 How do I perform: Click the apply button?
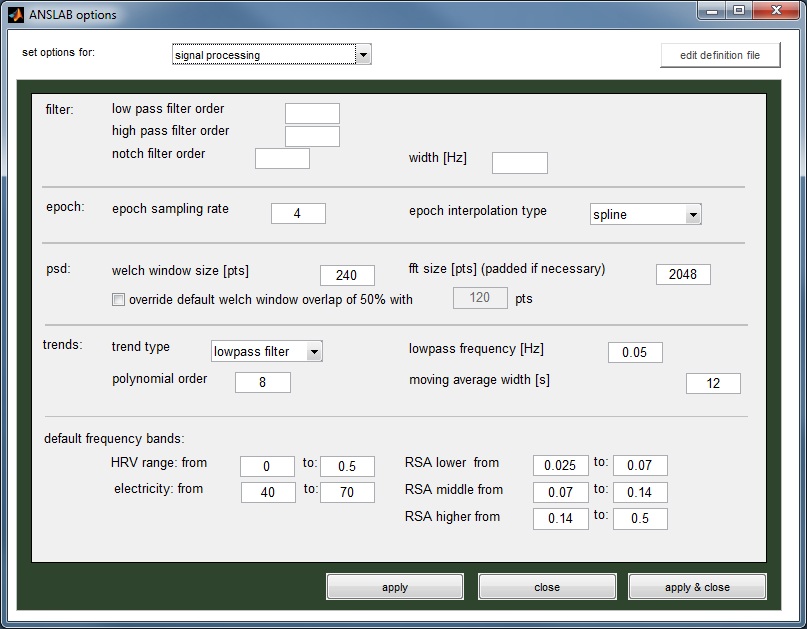[395, 587]
